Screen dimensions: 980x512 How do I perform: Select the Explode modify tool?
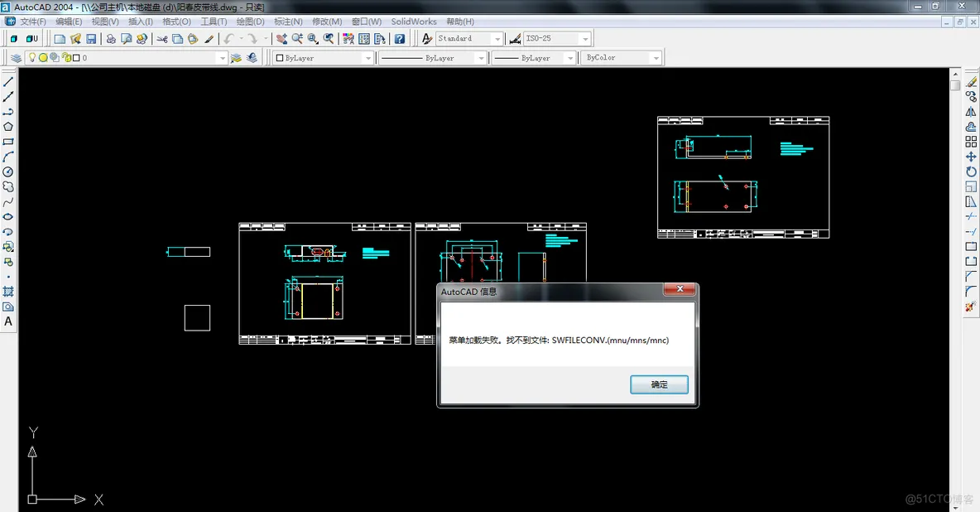pos(971,307)
